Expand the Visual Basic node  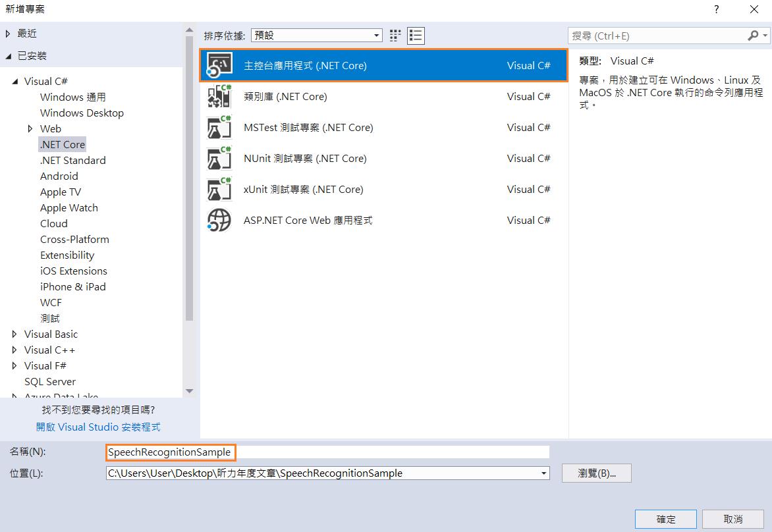tap(14, 334)
